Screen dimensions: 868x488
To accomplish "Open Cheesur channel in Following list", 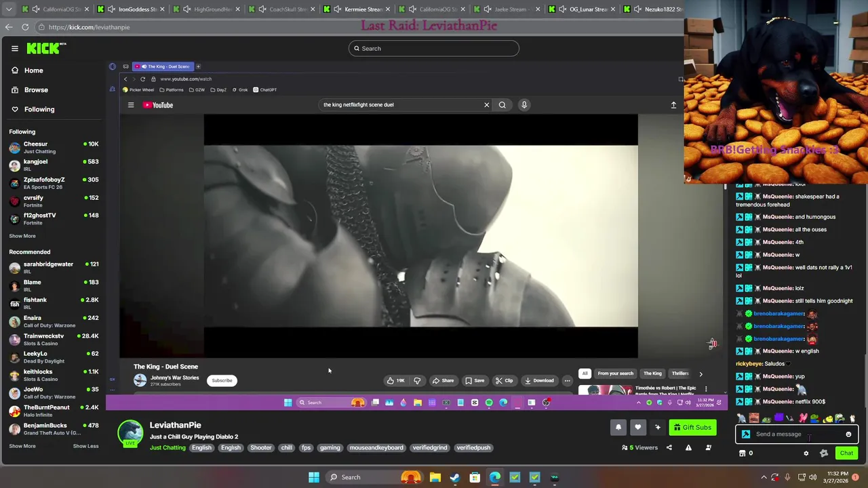I will coord(54,147).
